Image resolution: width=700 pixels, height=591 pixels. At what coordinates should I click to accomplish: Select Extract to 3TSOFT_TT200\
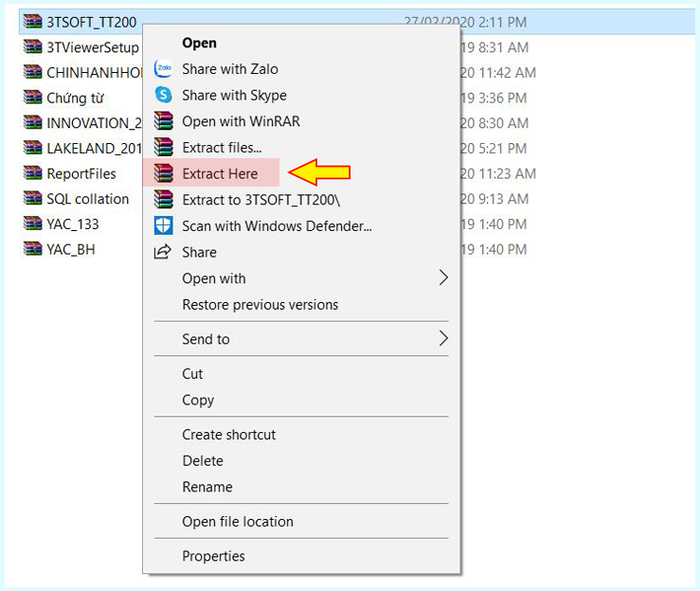coord(261,200)
